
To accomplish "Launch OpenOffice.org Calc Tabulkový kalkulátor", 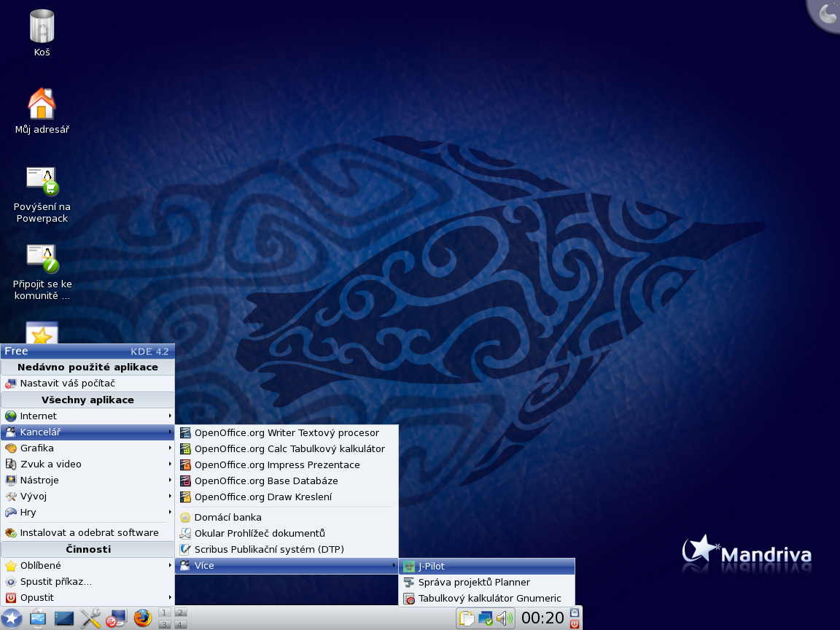I will point(287,448).
